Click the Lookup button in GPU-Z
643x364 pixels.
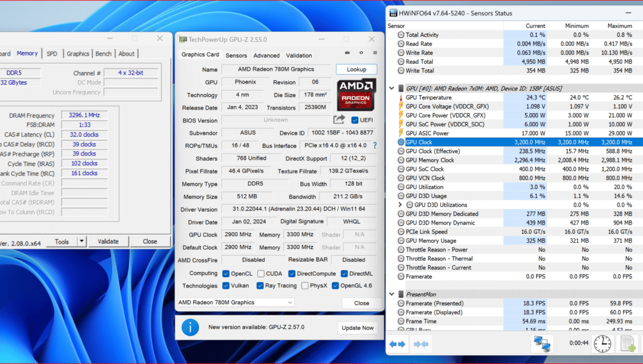[x=356, y=70]
